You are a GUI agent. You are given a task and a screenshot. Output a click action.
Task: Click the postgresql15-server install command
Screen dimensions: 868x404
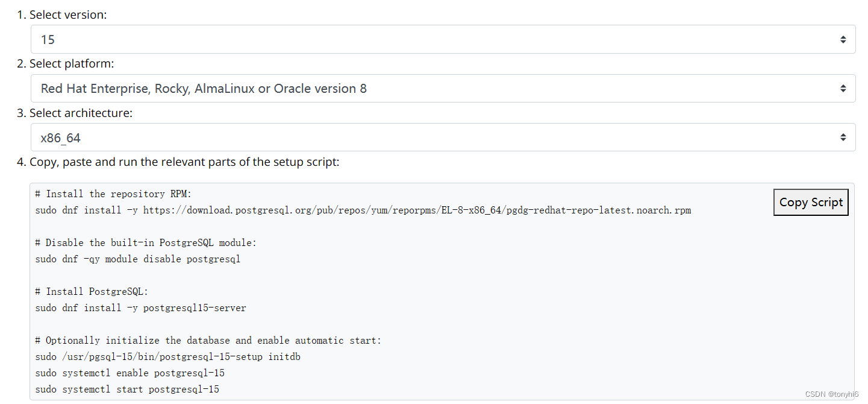tap(140, 308)
